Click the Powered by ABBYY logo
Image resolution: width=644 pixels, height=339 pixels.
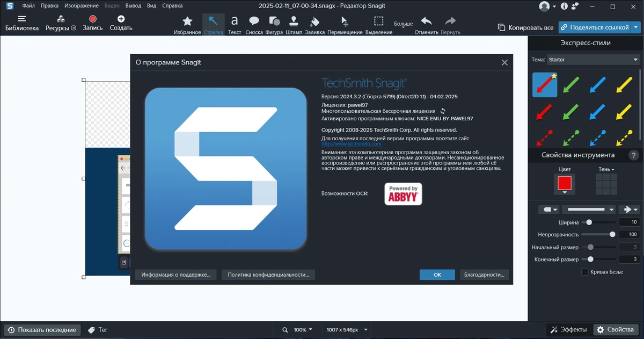click(404, 194)
